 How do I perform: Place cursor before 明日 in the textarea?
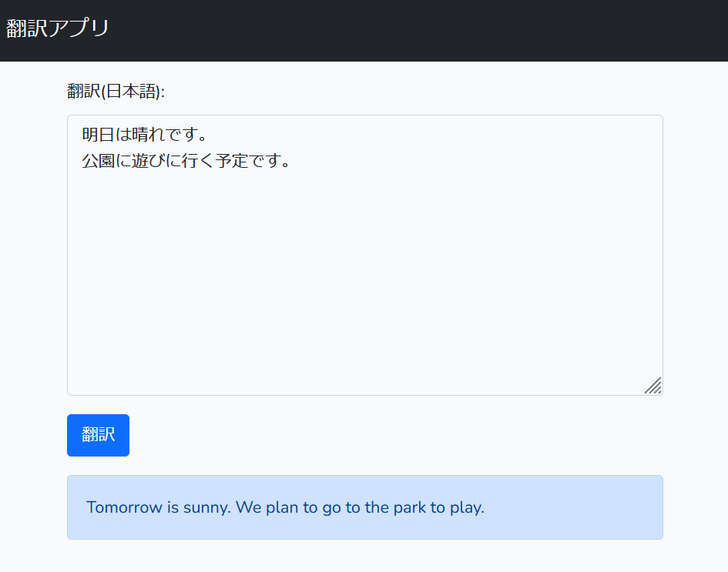[x=82, y=135]
